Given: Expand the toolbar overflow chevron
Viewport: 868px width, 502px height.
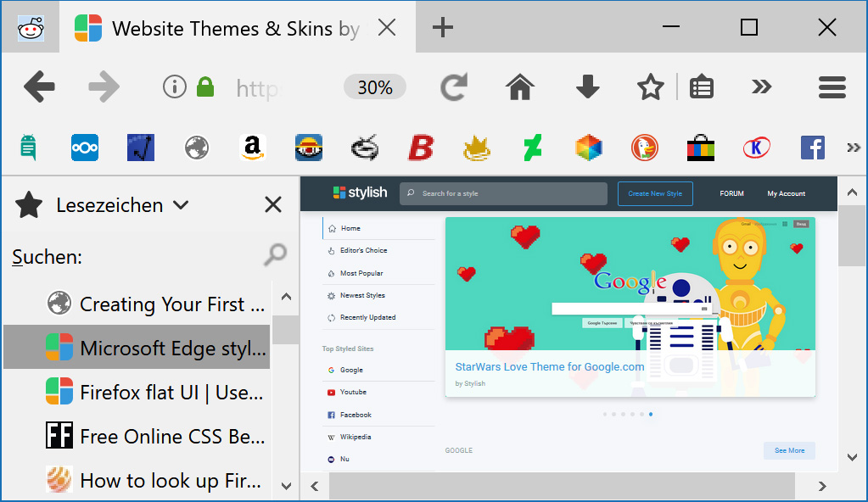Looking at the screenshot, I should [x=762, y=86].
